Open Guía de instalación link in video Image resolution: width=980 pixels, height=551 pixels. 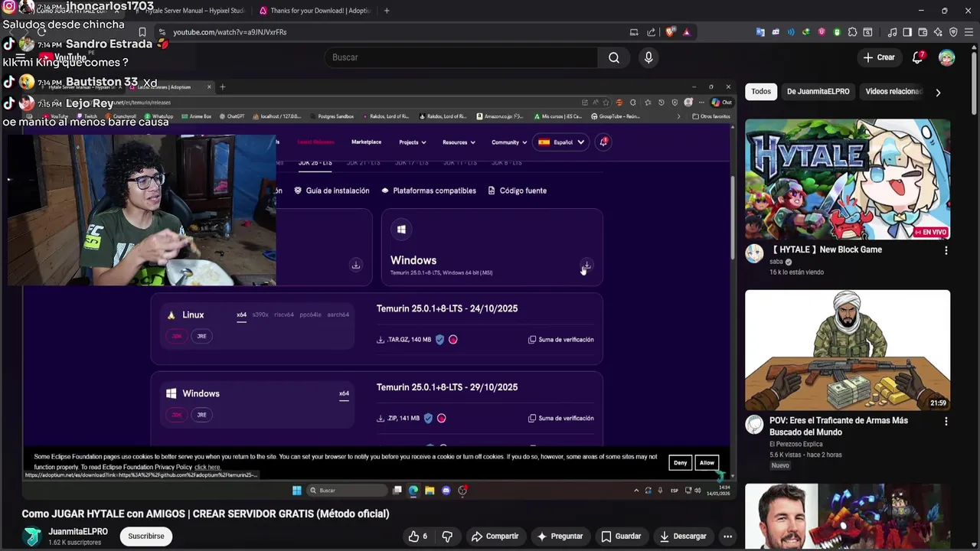(332, 191)
